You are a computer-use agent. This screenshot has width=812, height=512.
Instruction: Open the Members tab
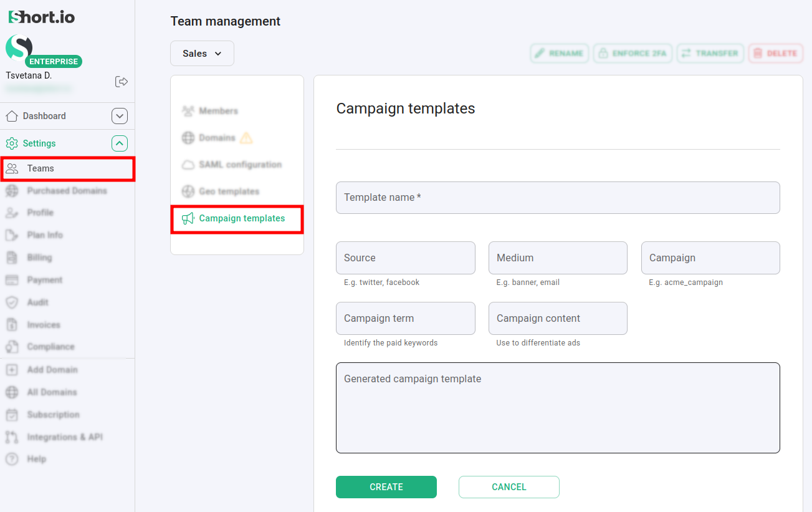(218, 111)
